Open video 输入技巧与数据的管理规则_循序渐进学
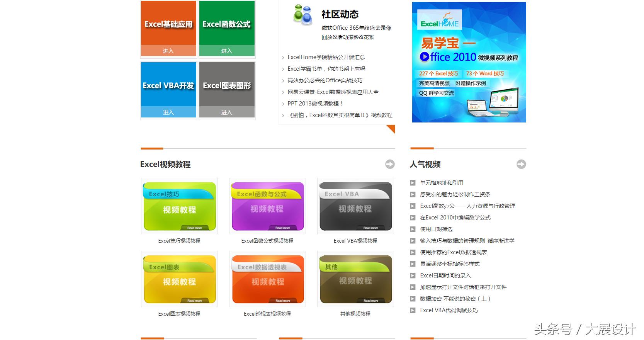Image resolution: width=644 pixels, height=340 pixels. (x=467, y=241)
